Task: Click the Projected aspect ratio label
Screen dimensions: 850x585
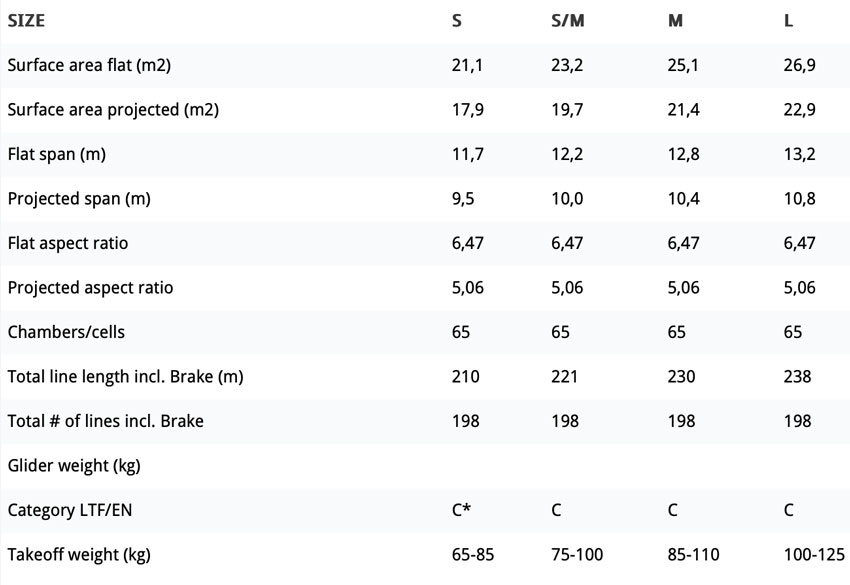Action: pos(91,287)
